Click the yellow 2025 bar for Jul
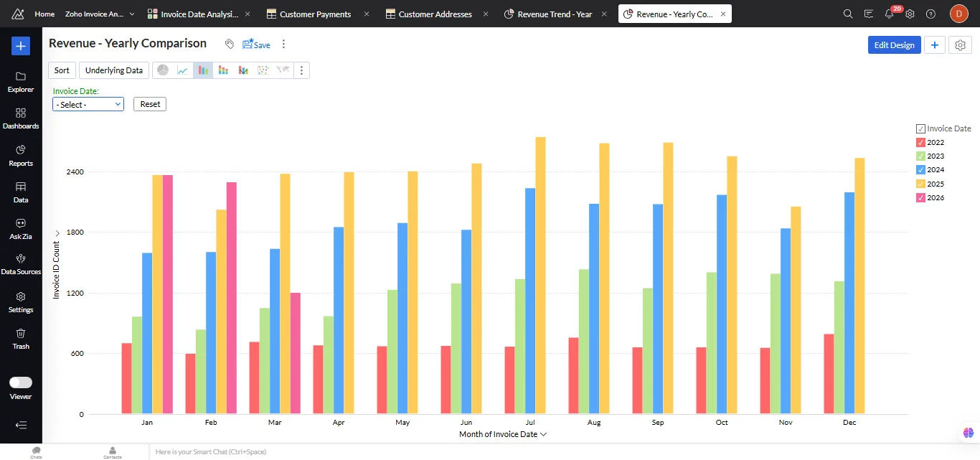The width and height of the screenshot is (980, 460). 541,276
